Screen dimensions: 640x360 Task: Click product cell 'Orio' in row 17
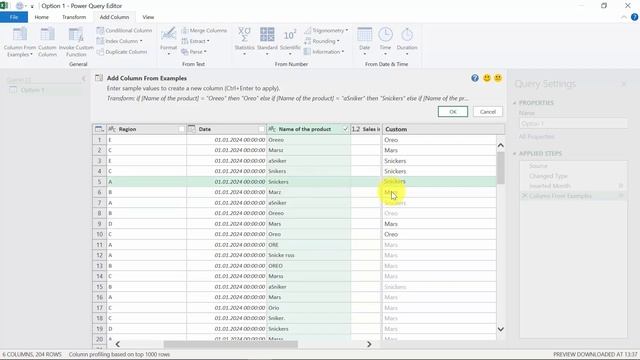[x=308, y=308]
